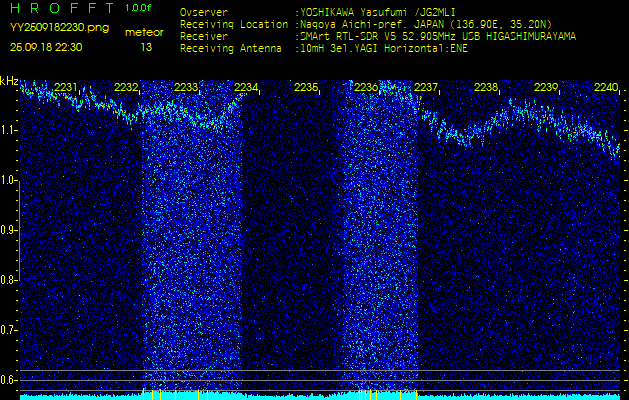Click the 2231 time marker
629x400 pixels.
(x=66, y=88)
